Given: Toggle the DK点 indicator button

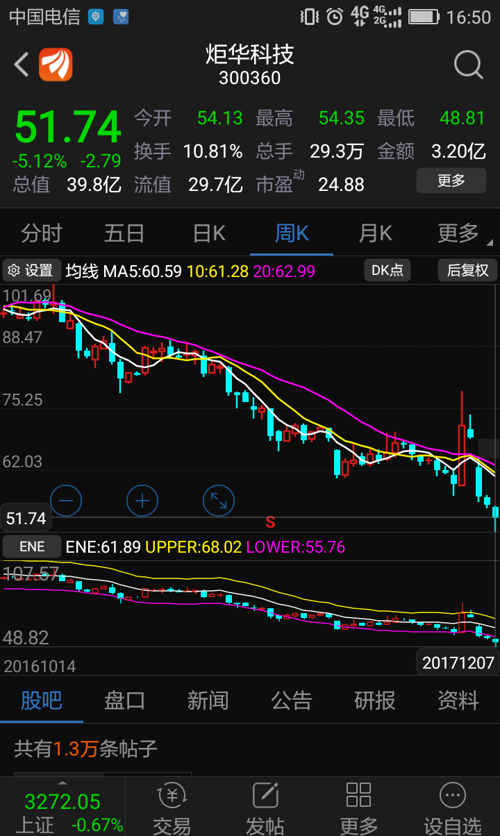Looking at the screenshot, I should pyautogui.click(x=388, y=270).
